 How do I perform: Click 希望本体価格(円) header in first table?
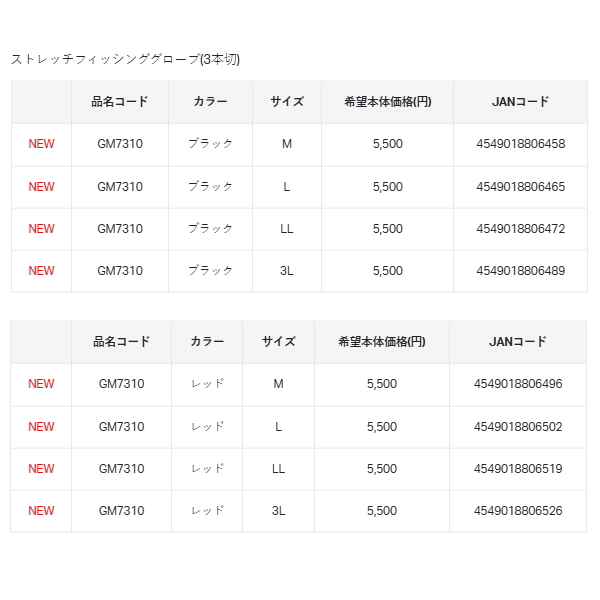(x=387, y=102)
